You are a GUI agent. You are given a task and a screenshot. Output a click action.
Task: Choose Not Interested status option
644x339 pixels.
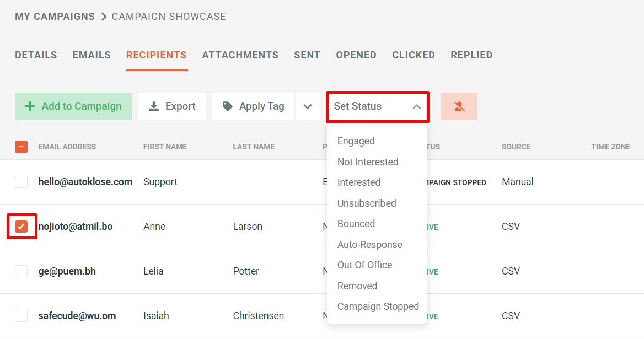368,162
